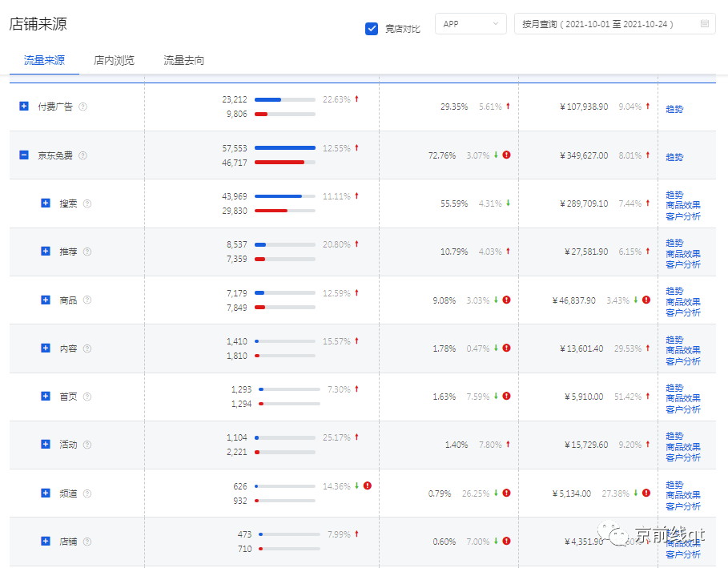Expand the 付费广告 row
This screenshot has height=568, width=728.
point(24,107)
